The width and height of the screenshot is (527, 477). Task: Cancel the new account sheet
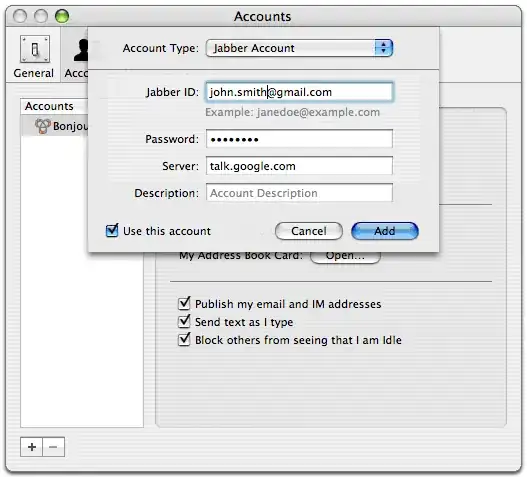coord(309,231)
